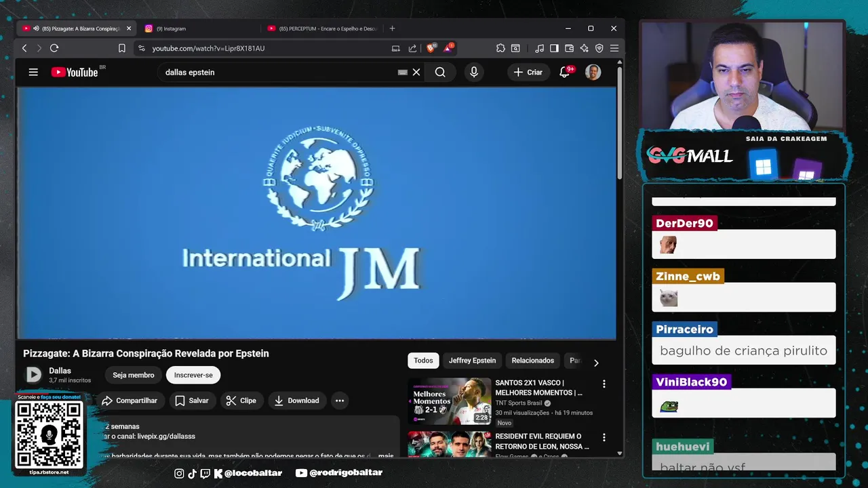Bookmark this page in the address bar
Viewport: 868px width, 488px height.
122,48
